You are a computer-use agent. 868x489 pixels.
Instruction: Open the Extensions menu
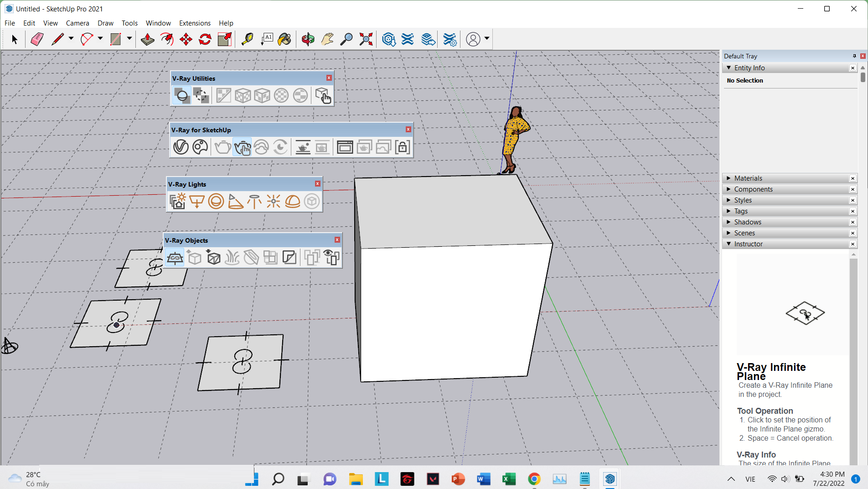tap(195, 23)
